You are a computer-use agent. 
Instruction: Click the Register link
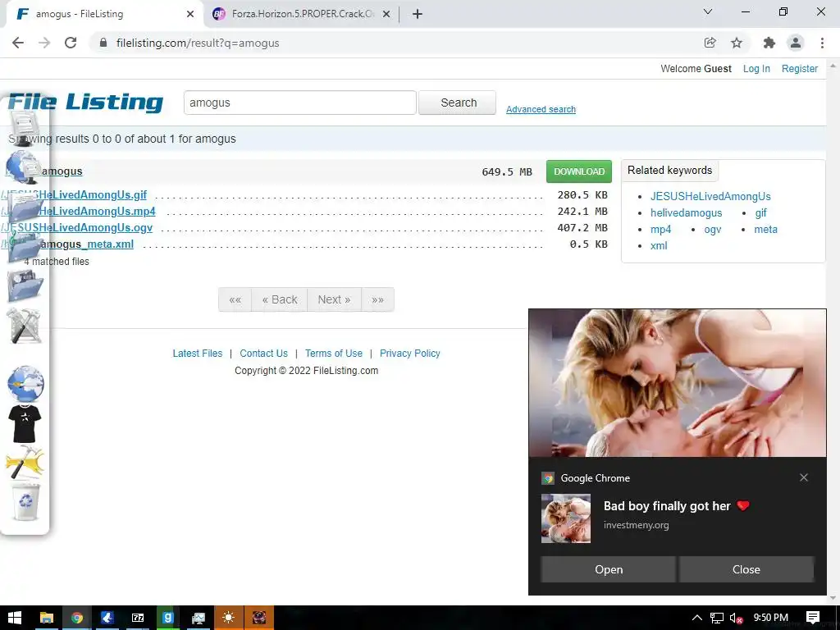click(x=799, y=69)
